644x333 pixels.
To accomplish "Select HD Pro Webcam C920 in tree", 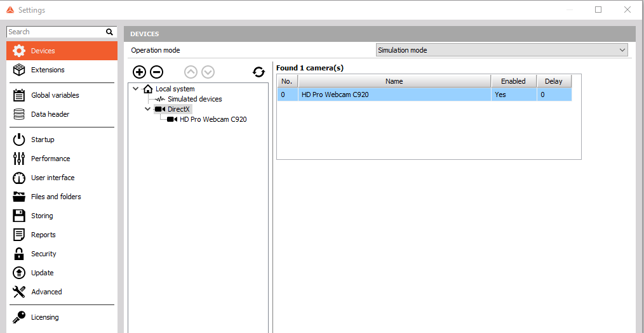I will pyautogui.click(x=213, y=119).
